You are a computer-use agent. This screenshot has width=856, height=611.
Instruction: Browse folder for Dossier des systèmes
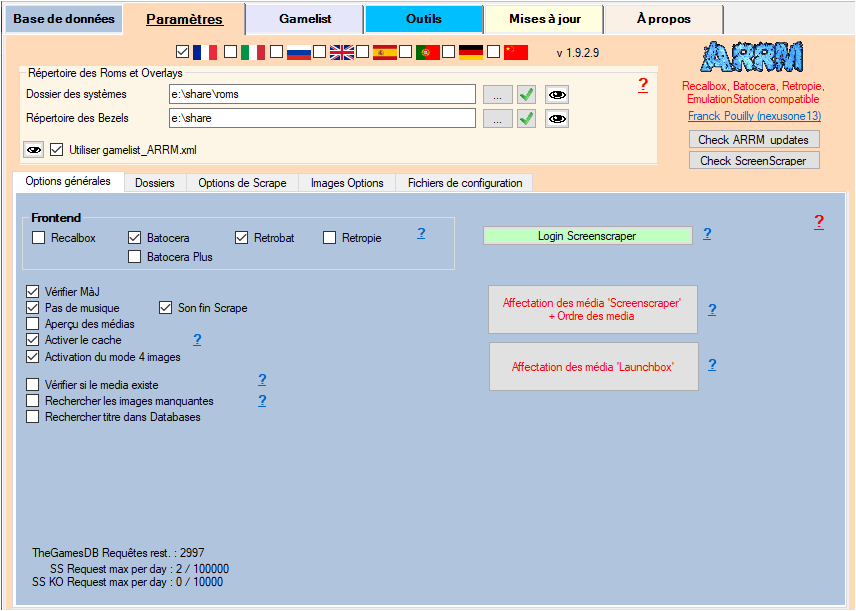[x=497, y=94]
